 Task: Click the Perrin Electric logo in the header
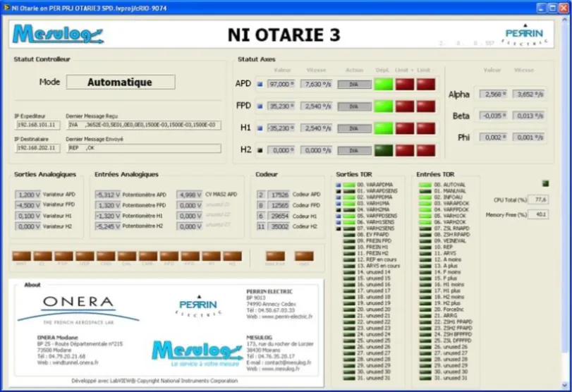(525, 35)
